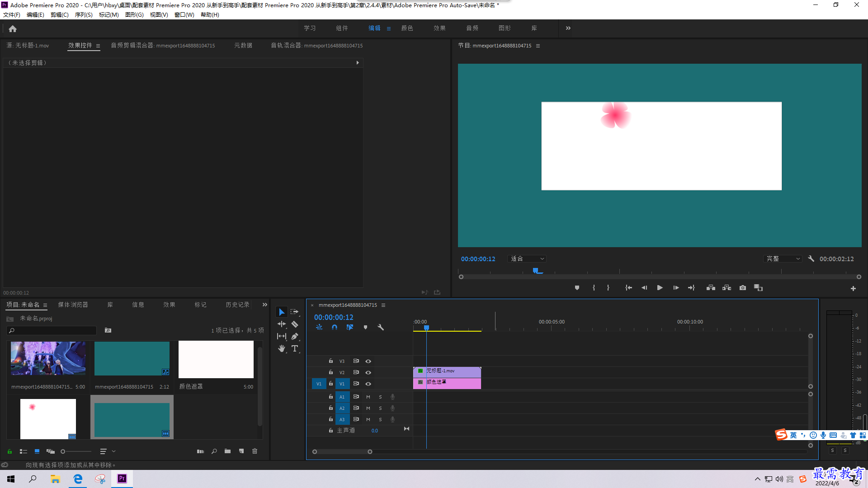Mute track A1
The width and height of the screenshot is (868, 488).
coord(368,397)
